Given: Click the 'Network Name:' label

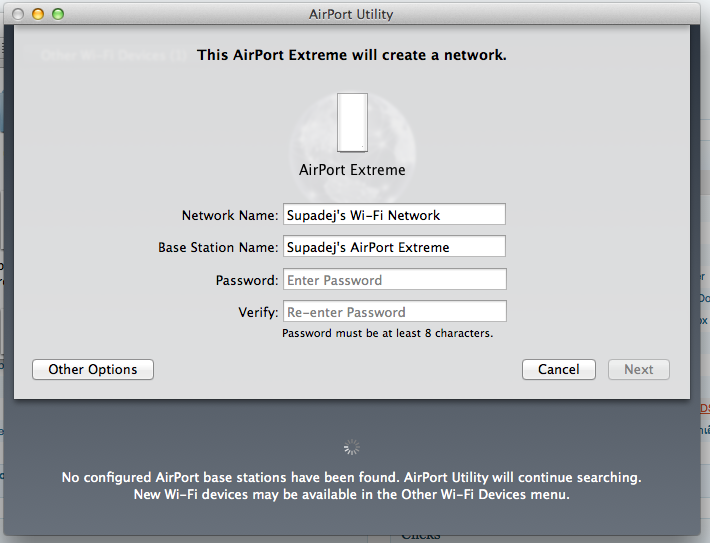Looking at the screenshot, I should 230,215.
